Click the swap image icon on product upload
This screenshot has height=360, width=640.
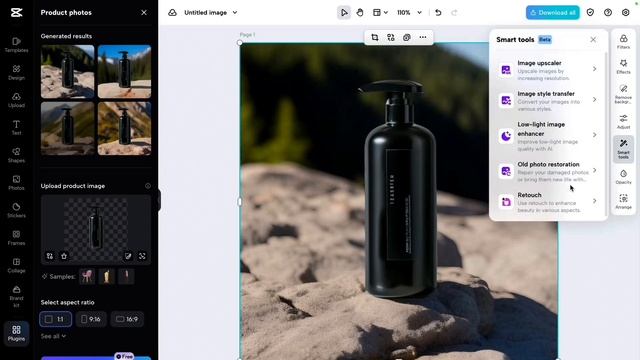pos(50,256)
